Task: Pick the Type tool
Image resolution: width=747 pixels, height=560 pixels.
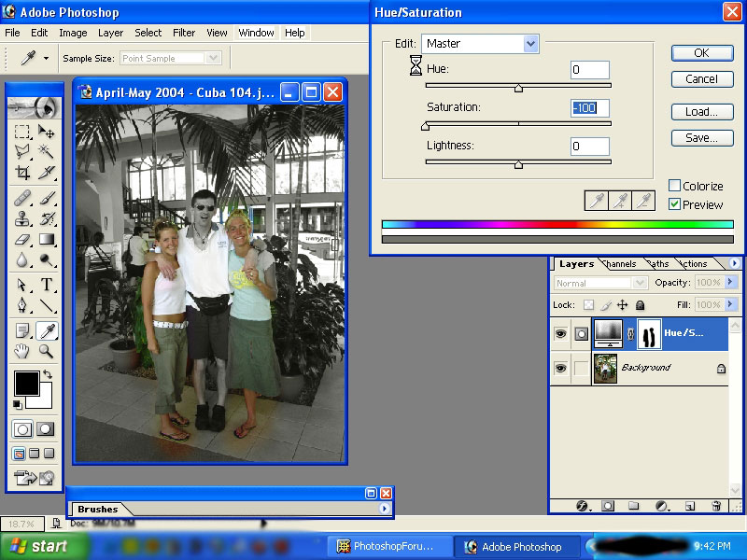Action: (47, 285)
